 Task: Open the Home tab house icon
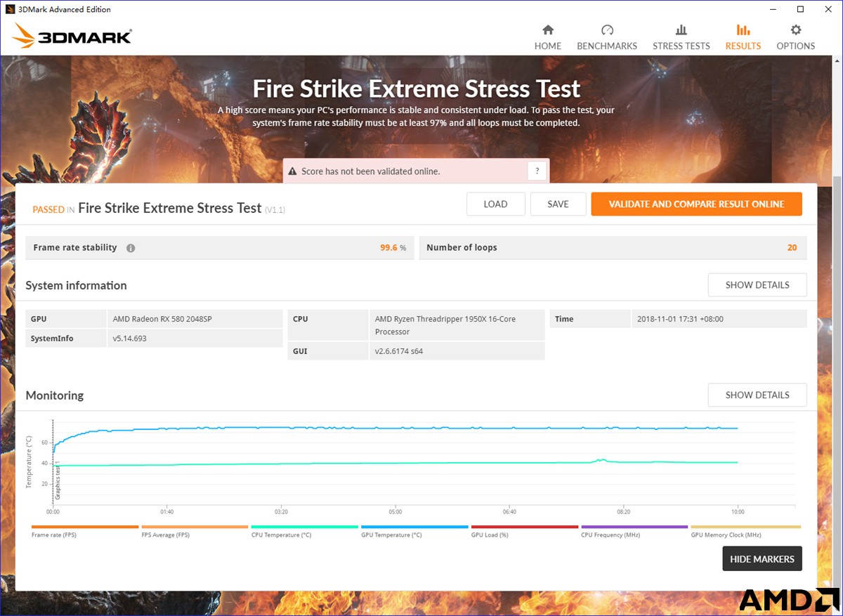(x=548, y=30)
